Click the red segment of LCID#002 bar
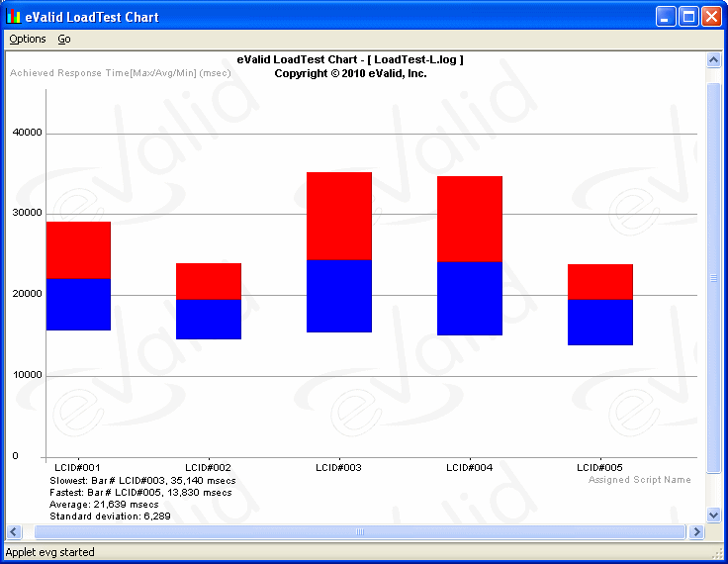Viewport: 728px width, 564px height. tap(209, 281)
